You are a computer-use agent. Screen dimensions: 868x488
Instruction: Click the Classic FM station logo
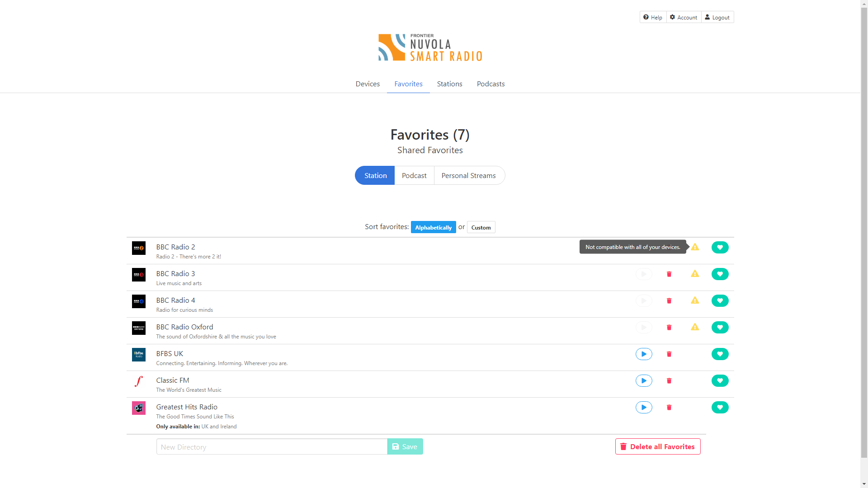139,381
